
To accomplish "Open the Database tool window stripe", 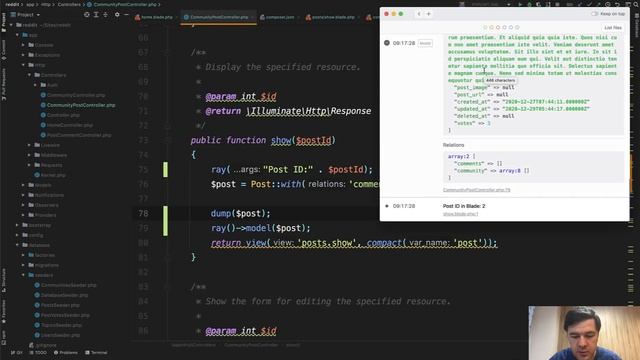I will (x=637, y=26).
